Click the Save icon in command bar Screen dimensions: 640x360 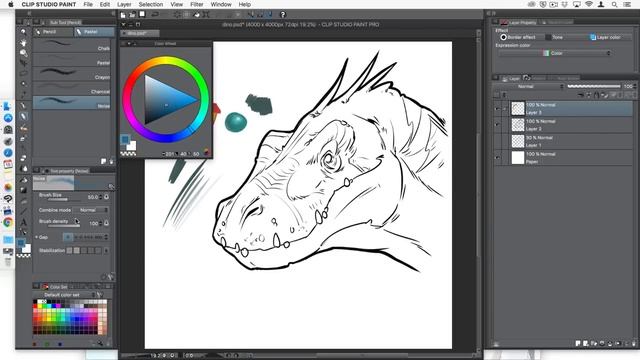click(x=142, y=14)
